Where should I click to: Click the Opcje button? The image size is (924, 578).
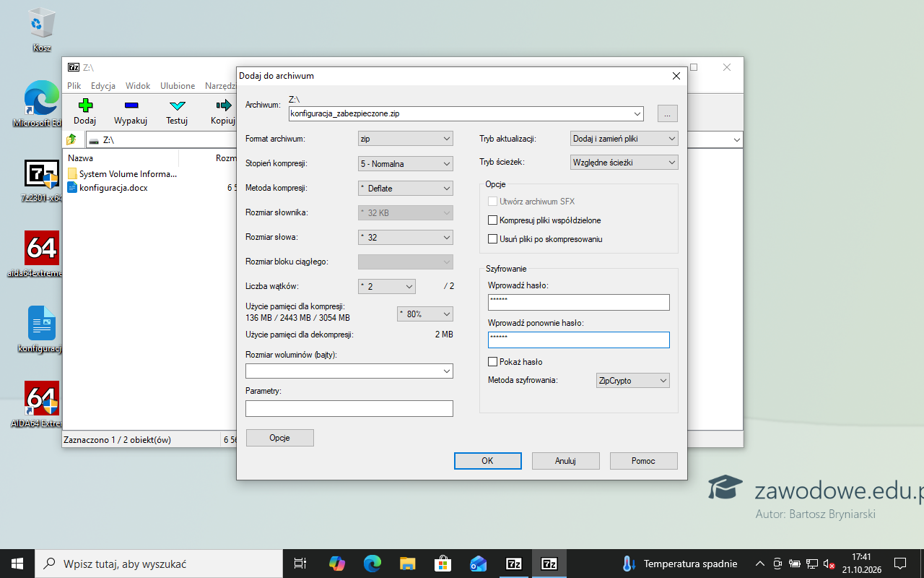(x=280, y=438)
